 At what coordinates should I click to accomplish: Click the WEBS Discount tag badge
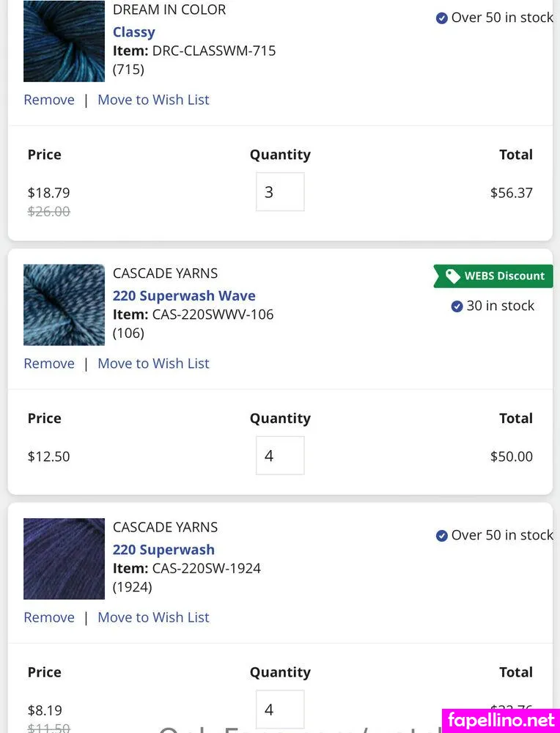click(493, 276)
